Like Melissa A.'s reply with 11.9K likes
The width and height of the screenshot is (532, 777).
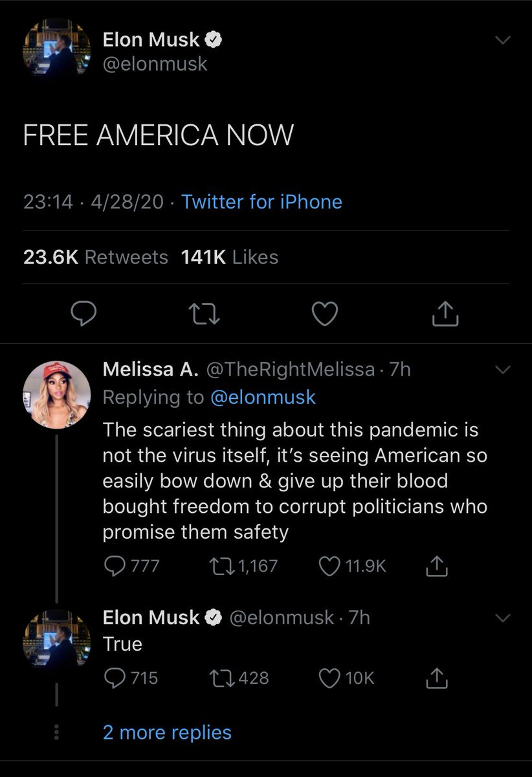pyautogui.click(x=330, y=567)
